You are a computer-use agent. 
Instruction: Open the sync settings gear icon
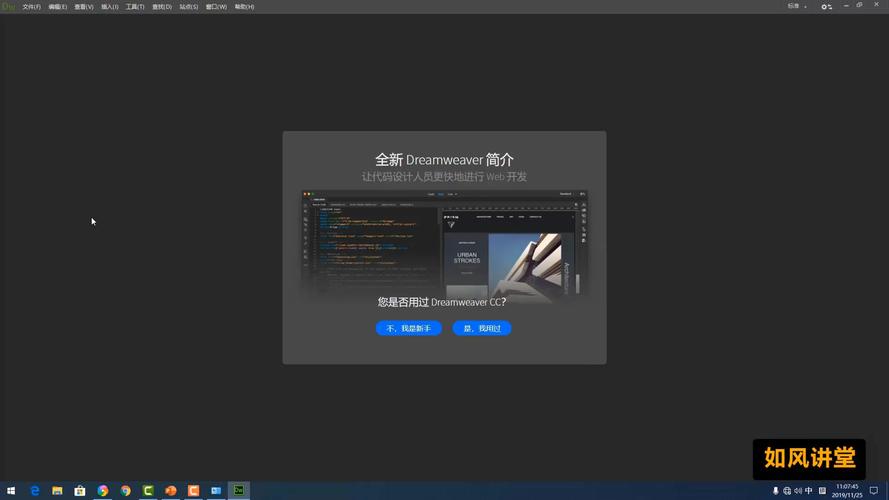(826, 7)
